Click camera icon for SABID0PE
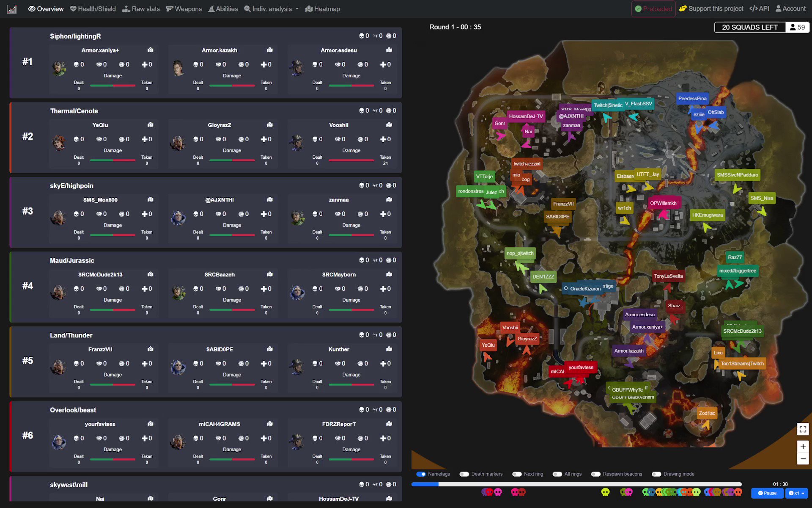Viewport: 812px width, 508px height. coord(270,349)
